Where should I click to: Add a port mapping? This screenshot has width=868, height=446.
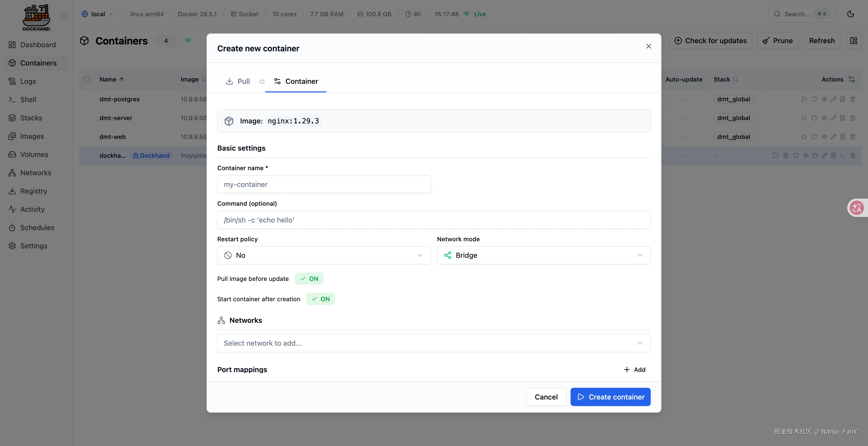[x=635, y=370]
